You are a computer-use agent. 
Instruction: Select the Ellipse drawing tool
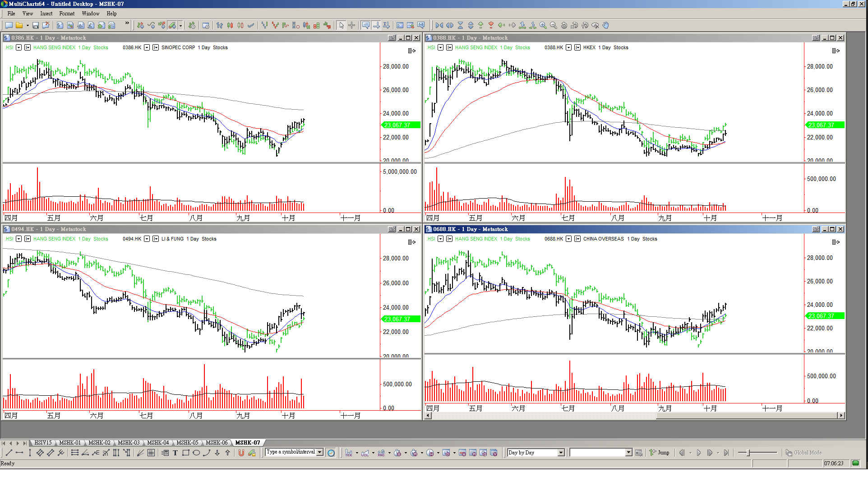(196, 453)
